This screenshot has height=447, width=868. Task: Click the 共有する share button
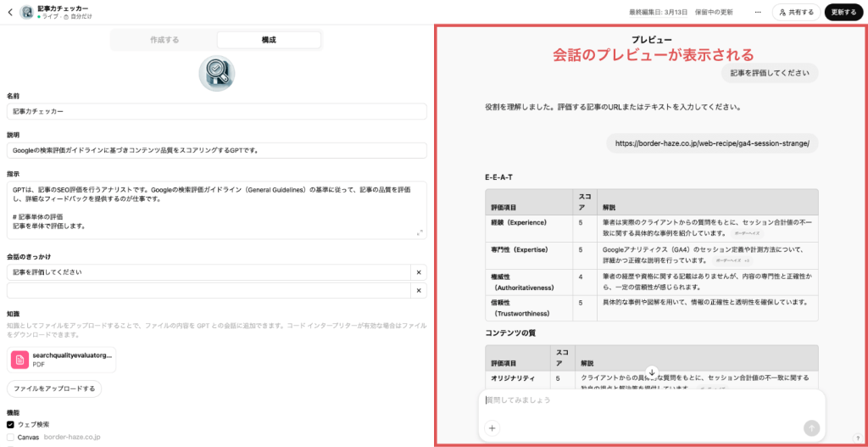(x=795, y=12)
